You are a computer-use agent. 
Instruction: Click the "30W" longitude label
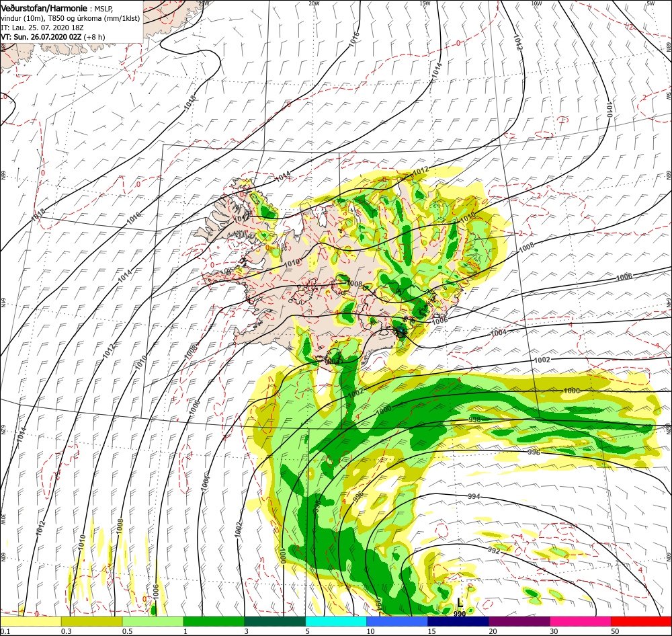(3, 519)
